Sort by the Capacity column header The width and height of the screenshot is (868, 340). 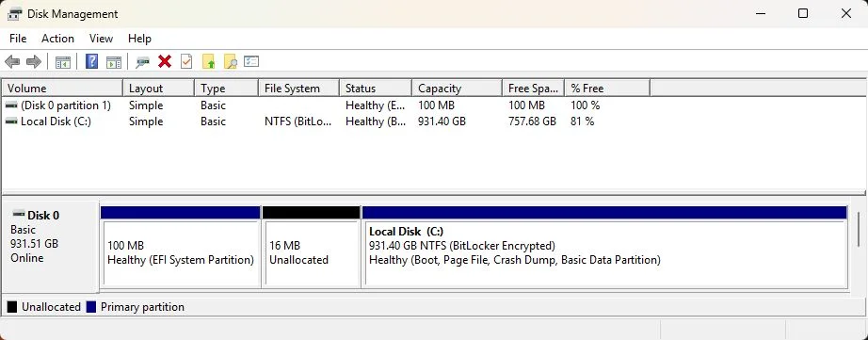458,88
